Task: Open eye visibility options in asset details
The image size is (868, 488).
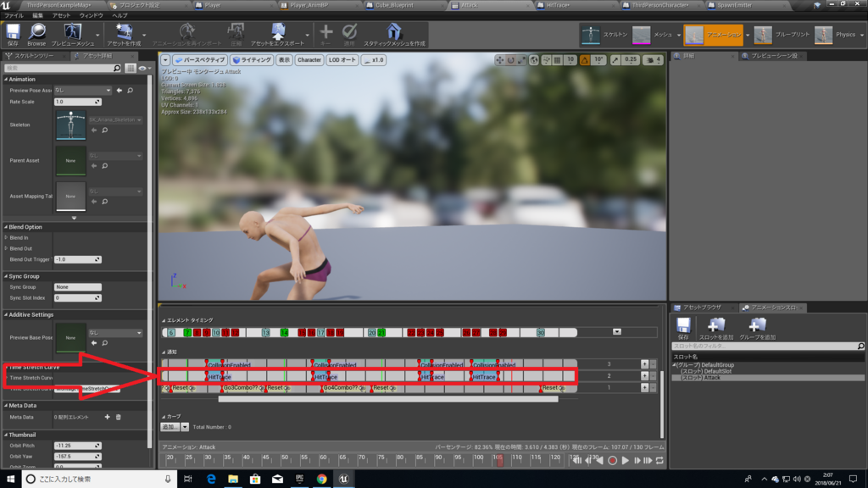Action: pos(144,68)
